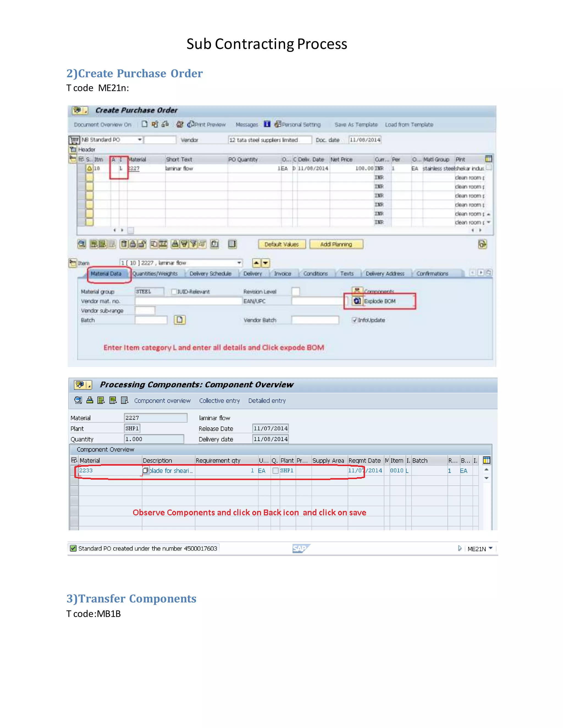The height and width of the screenshot is (728, 563).
Task: Click the sort ascending icon below item table
Action: (175, 244)
